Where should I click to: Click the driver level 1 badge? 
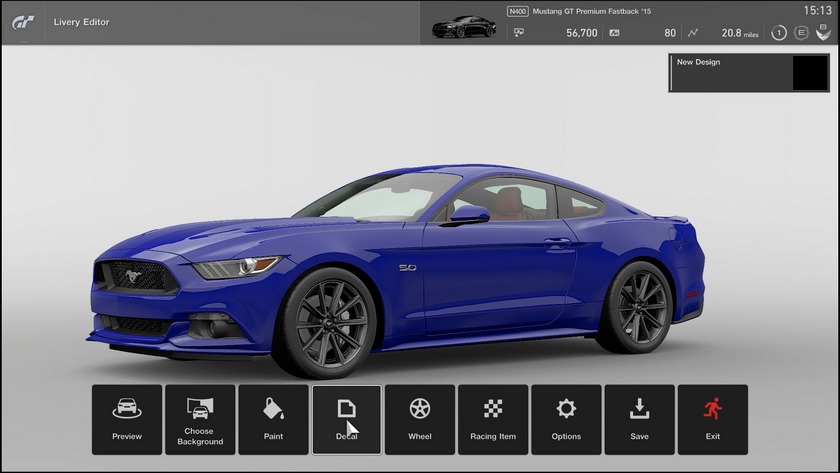781,33
